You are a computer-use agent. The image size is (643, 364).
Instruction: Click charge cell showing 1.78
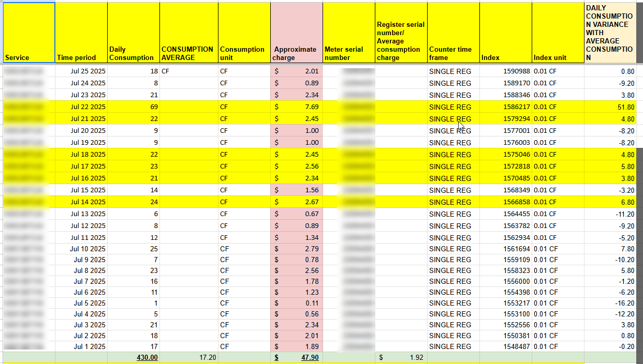(297, 281)
